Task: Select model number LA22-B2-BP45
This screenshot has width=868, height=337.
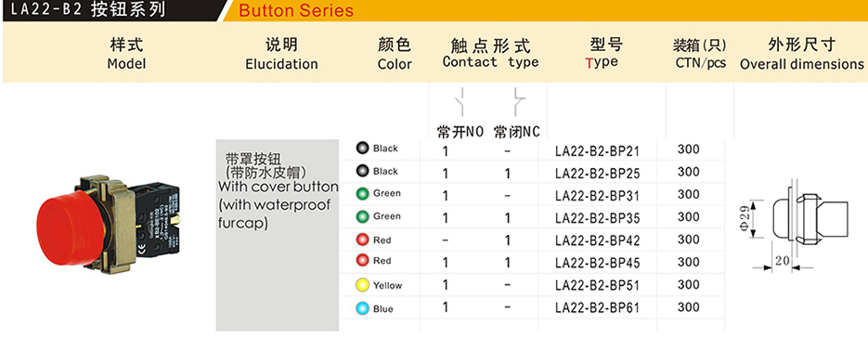Action: click(x=597, y=263)
